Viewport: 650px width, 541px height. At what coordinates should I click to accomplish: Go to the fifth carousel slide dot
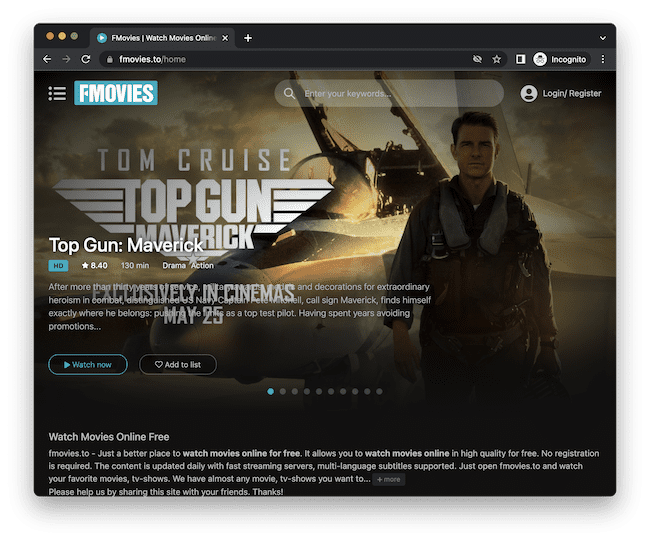(x=319, y=391)
